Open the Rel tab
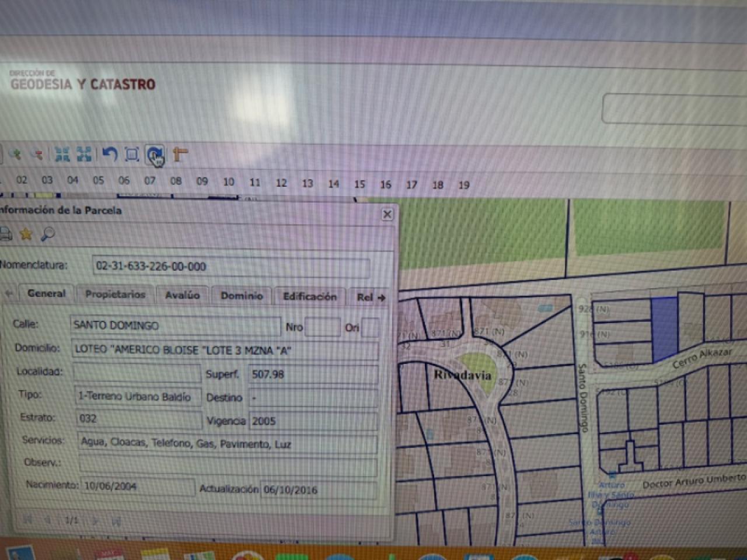 pyautogui.click(x=365, y=297)
